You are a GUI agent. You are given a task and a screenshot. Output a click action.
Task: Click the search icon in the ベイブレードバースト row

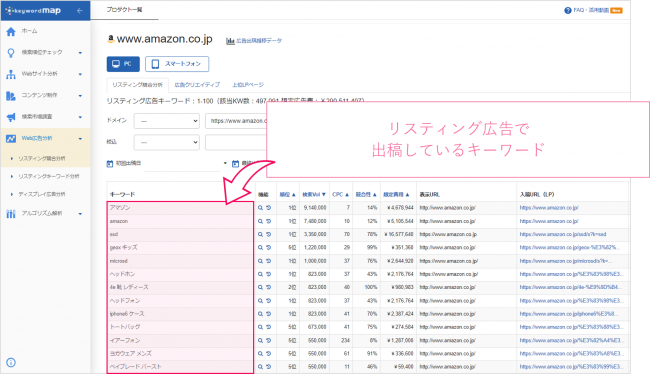coord(260,367)
